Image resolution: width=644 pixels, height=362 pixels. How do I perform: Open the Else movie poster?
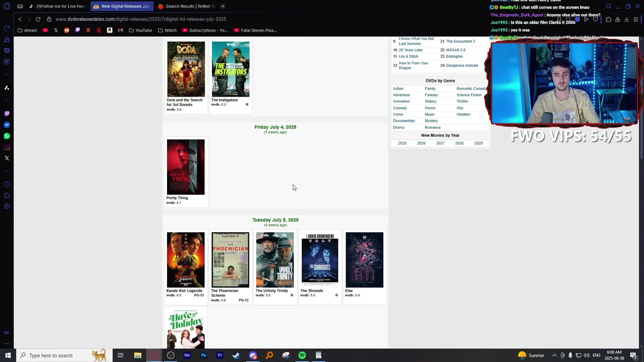click(x=364, y=260)
